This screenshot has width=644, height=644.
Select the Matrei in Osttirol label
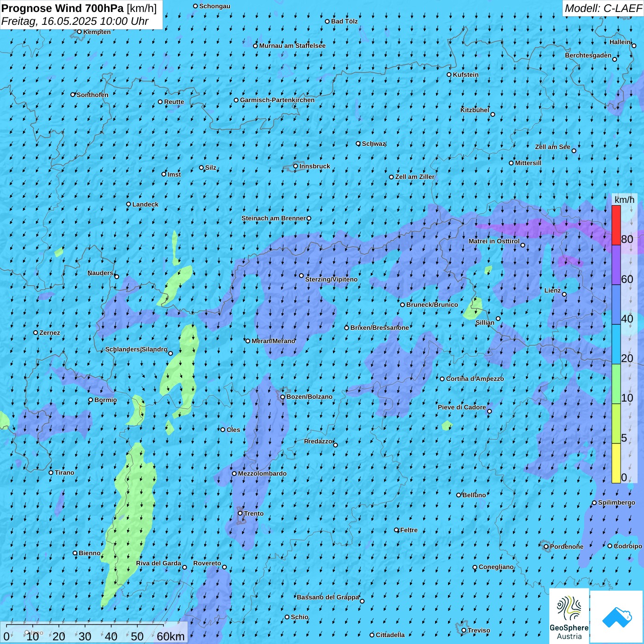click(x=494, y=241)
